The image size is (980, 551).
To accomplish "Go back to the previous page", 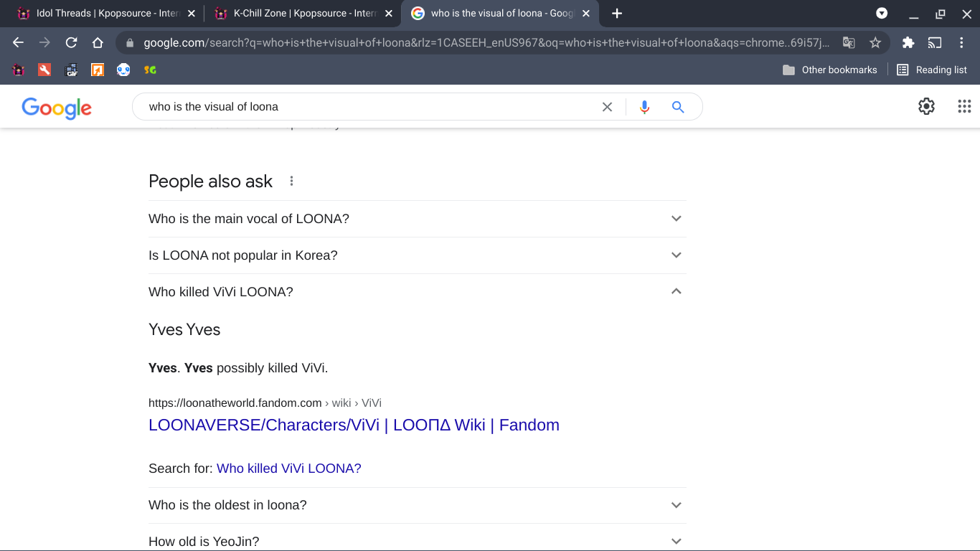I will coord(19,43).
